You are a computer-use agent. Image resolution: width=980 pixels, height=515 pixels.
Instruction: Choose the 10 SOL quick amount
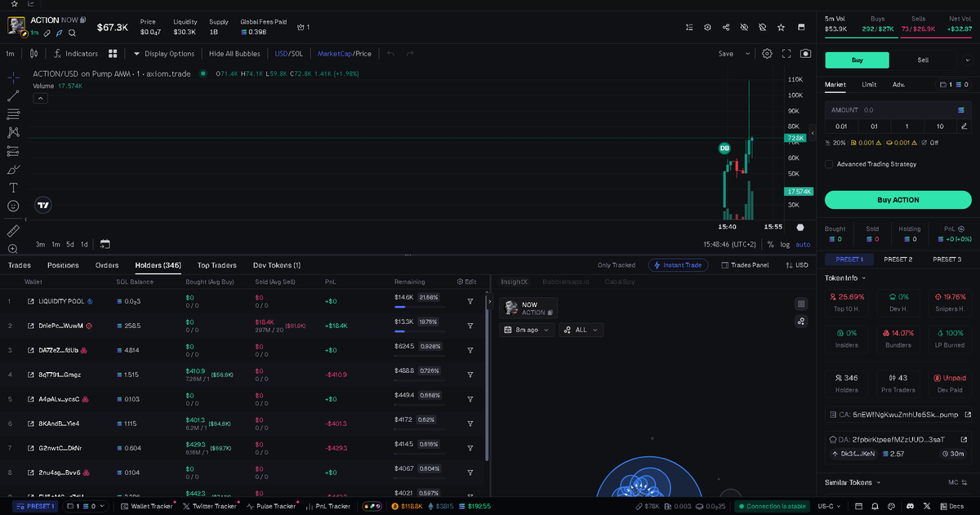[x=940, y=127]
